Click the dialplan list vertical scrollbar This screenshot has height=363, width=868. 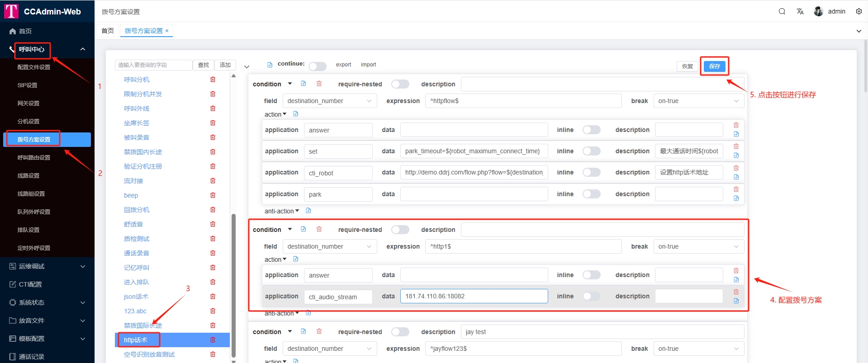(x=233, y=285)
